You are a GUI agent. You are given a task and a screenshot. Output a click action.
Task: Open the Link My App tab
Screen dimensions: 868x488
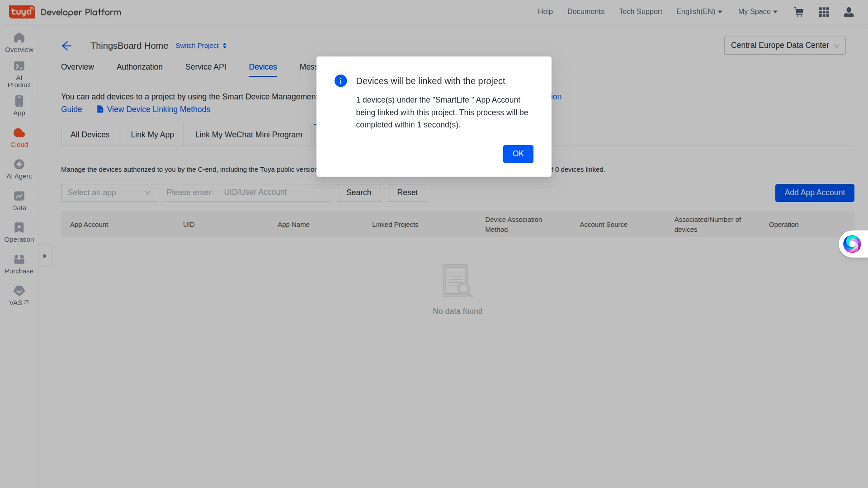tap(152, 135)
